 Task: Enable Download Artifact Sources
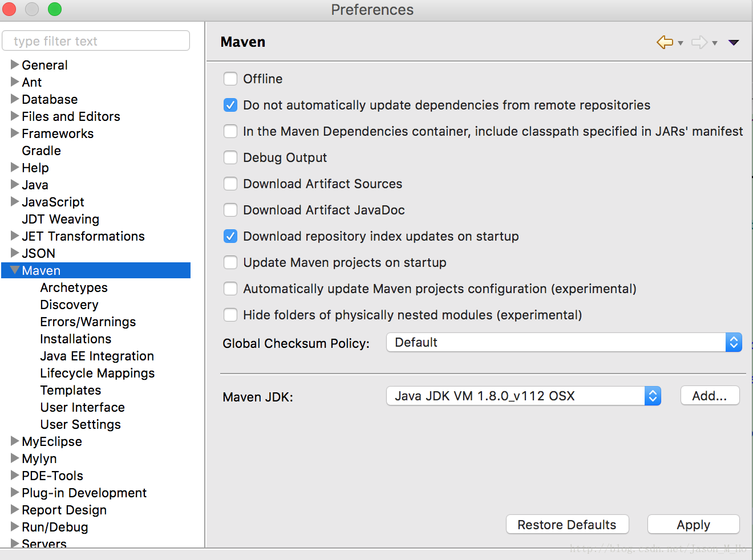230,184
